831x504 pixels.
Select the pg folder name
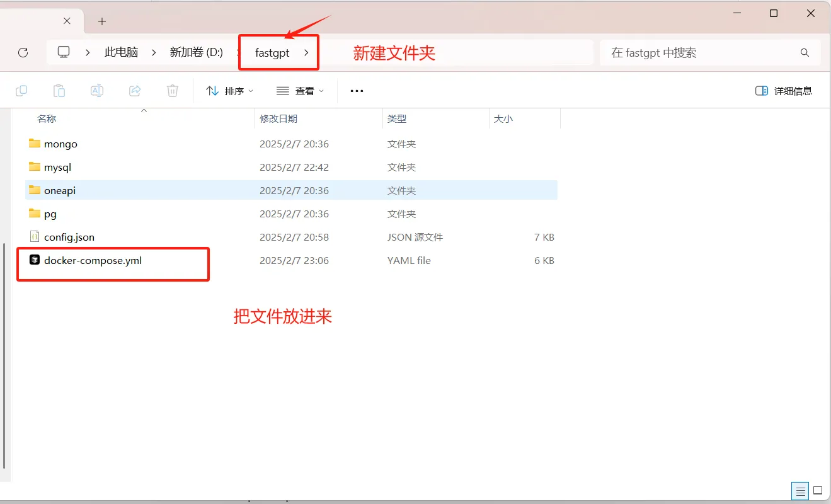point(50,214)
